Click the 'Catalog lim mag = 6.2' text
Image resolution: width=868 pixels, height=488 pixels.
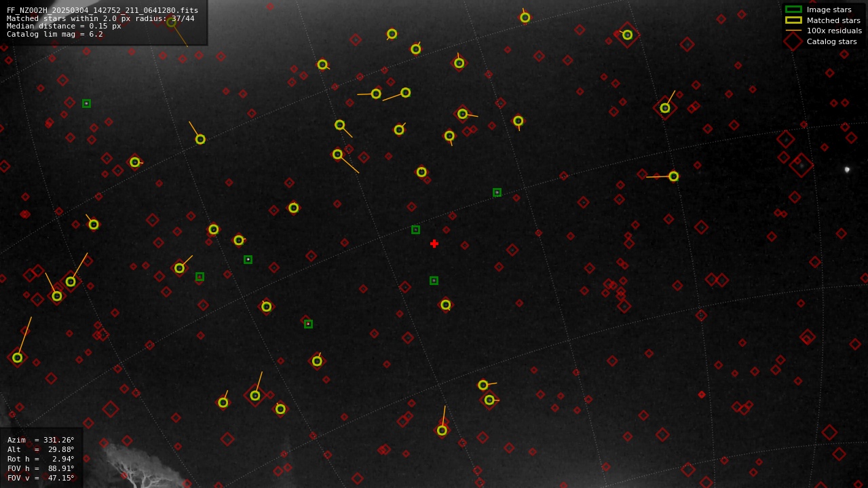[x=55, y=34]
